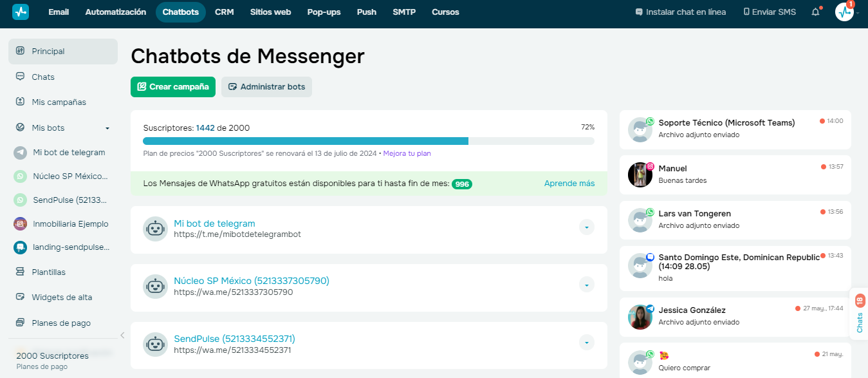Click the 996 free messages badge
Screen dimensions: 868x378
[x=462, y=184]
